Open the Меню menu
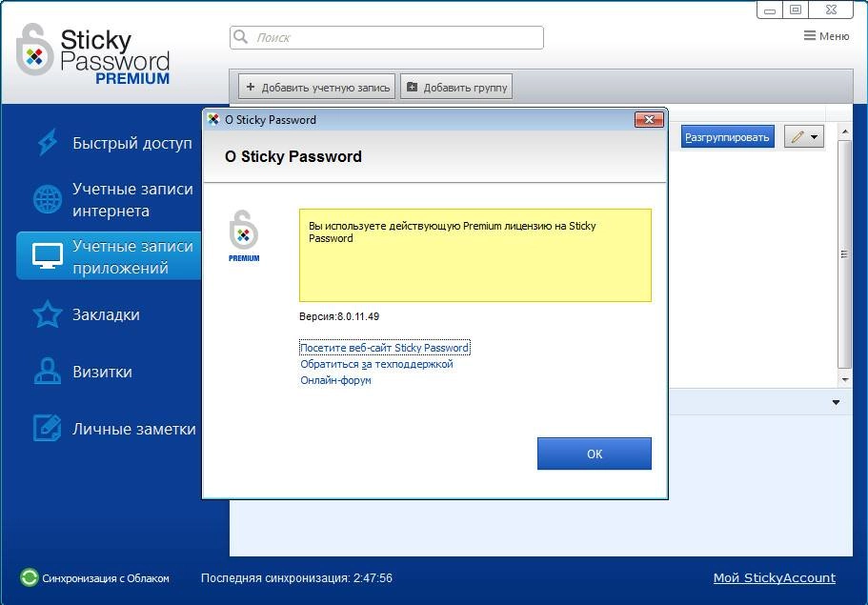Screen dimensions: 868x605 pyautogui.click(x=826, y=36)
